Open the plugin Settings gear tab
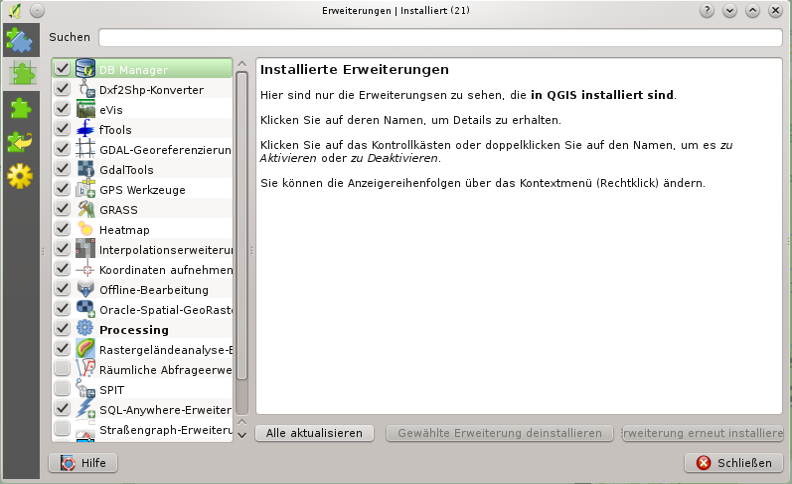Screen dimensions: 792x484 click(x=20, y=176)
